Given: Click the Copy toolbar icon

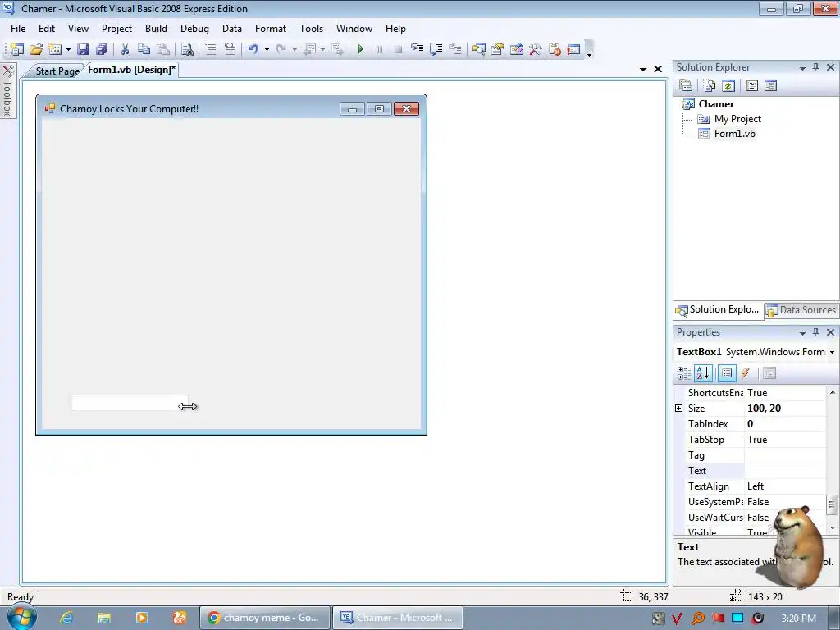Looking at the screenshot, I should 144,49.
